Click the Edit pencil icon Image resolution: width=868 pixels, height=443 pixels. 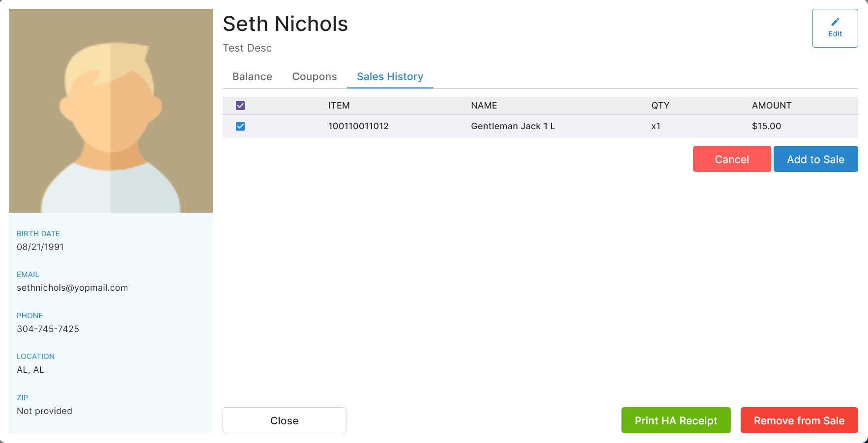[x=835, y=22]
